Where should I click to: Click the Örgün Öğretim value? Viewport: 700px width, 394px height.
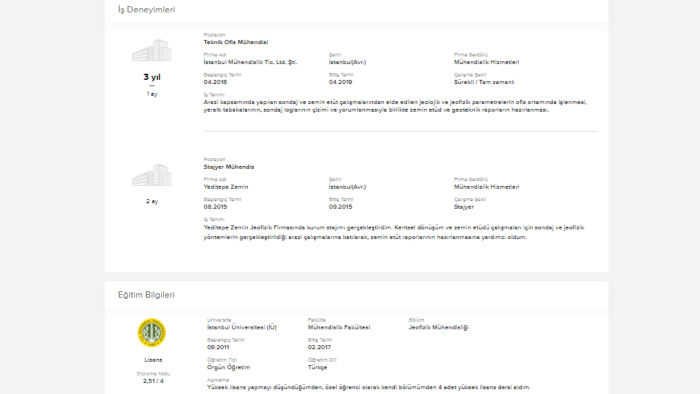tap(228, 368)
